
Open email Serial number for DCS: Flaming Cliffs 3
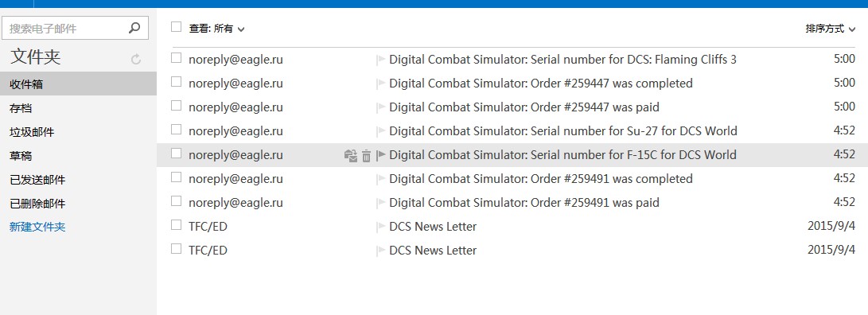[x=562, y=59]
